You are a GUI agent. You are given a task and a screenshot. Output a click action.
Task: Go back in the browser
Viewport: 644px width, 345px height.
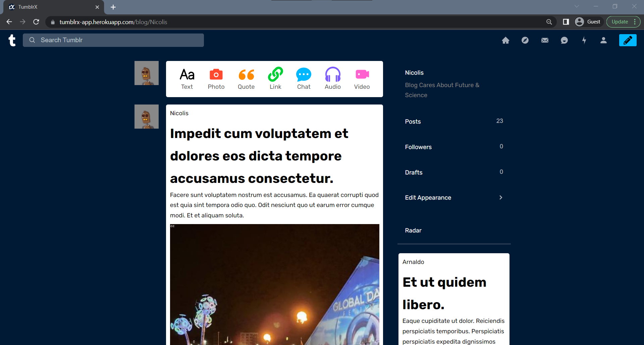pos(9,22)
